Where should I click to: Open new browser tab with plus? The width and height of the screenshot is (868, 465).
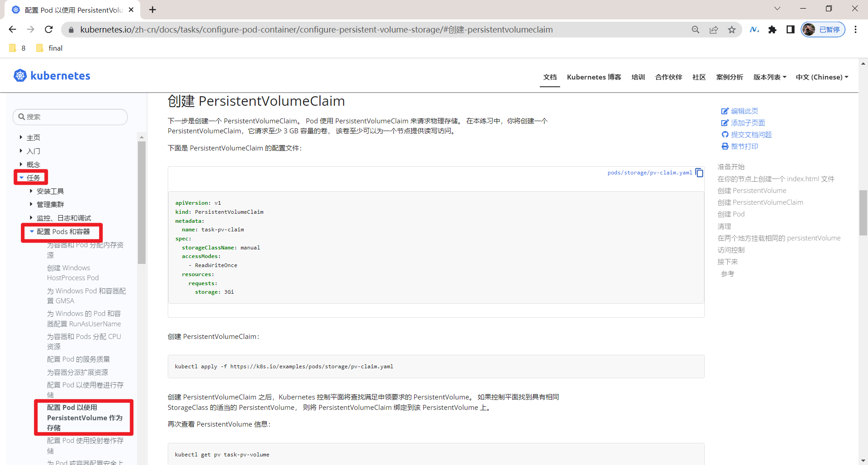pos(152,9)
